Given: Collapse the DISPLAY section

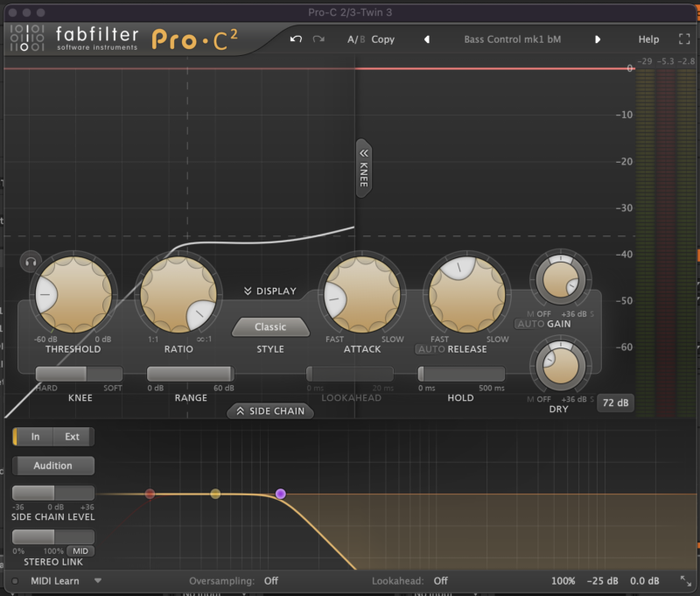Looking at the screenshot, I should tap(270, 291).
